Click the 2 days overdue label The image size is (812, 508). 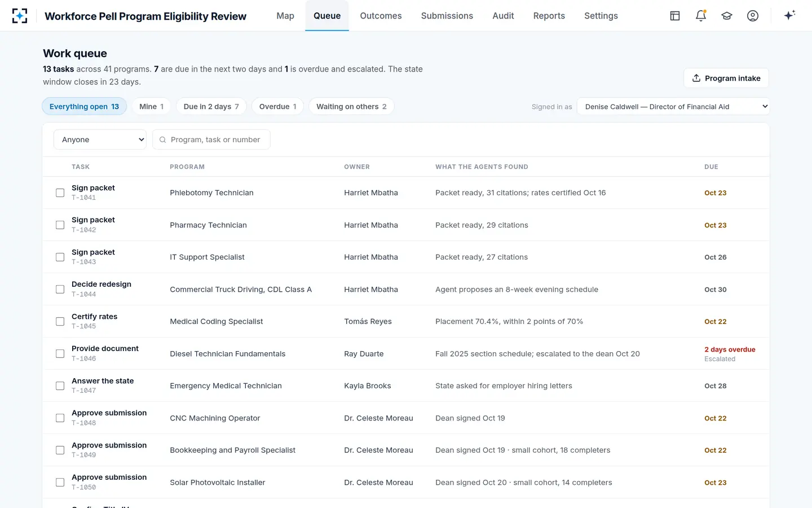730,349
